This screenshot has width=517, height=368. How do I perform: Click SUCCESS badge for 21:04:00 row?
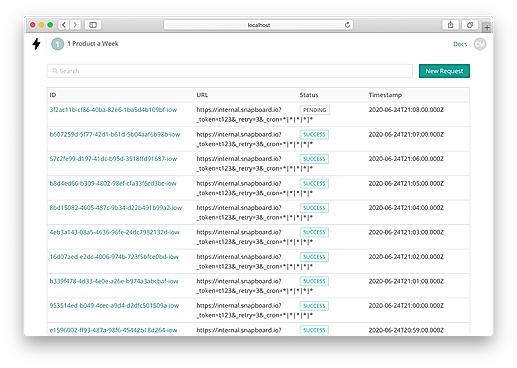pos(314,208)
